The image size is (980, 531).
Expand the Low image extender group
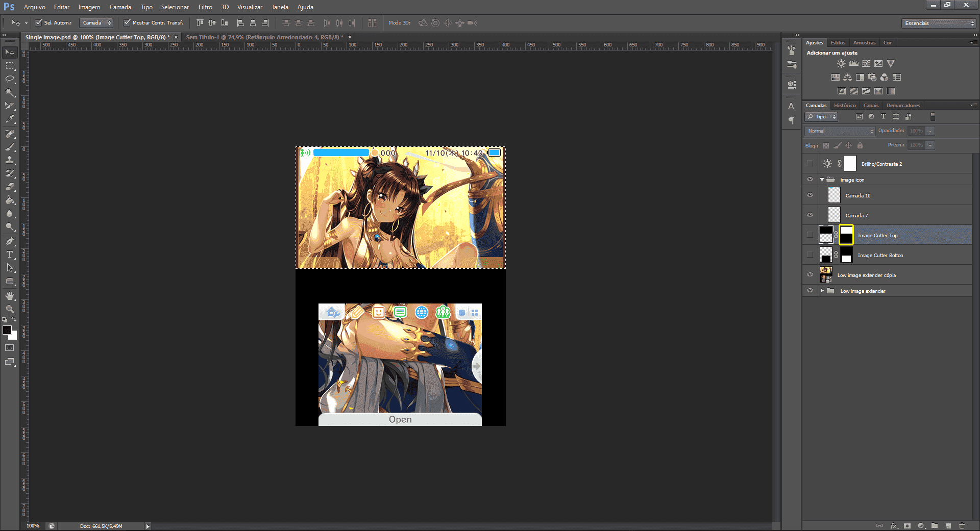822,291
